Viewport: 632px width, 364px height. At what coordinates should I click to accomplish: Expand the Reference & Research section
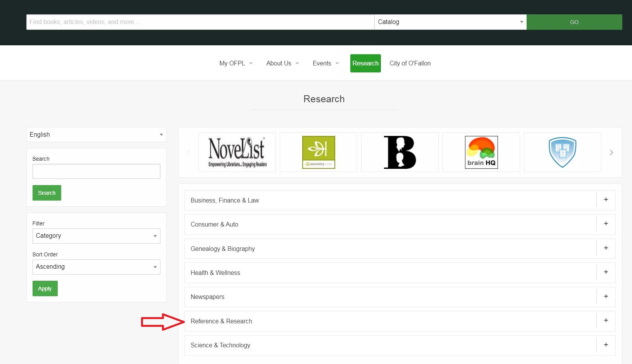click(x=606, y=321)
